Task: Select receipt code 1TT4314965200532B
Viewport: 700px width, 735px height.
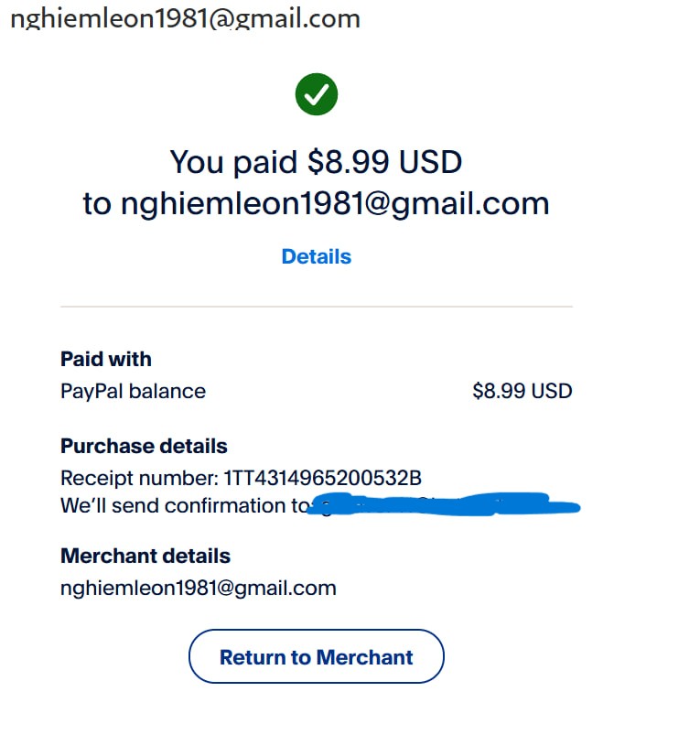Action: [x=323, y=478]
